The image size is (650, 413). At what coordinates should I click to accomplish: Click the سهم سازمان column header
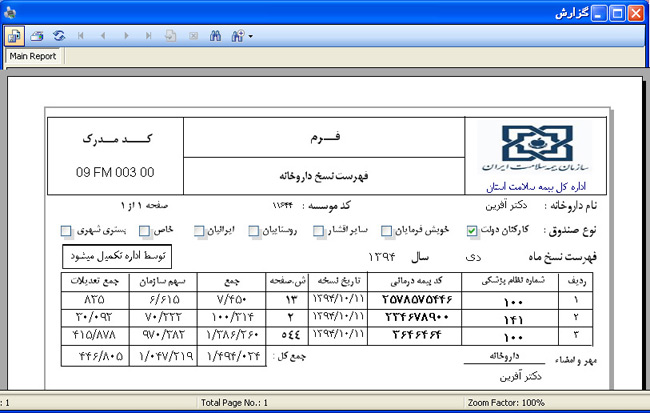coord(162,282)
